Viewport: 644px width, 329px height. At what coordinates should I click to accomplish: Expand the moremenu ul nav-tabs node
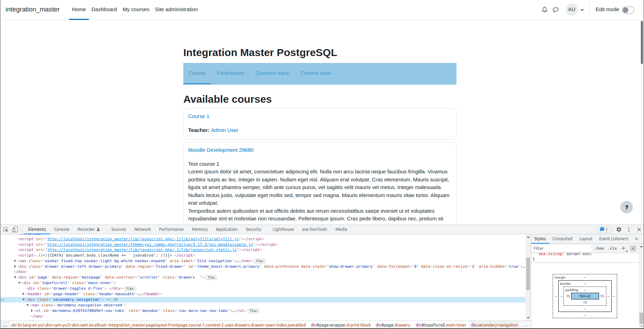pos(32,311)
